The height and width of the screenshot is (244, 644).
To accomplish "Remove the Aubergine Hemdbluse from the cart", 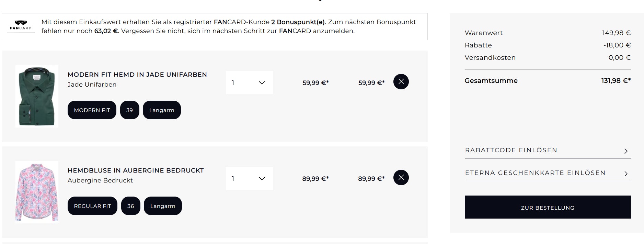I will [x=401, y=178].
